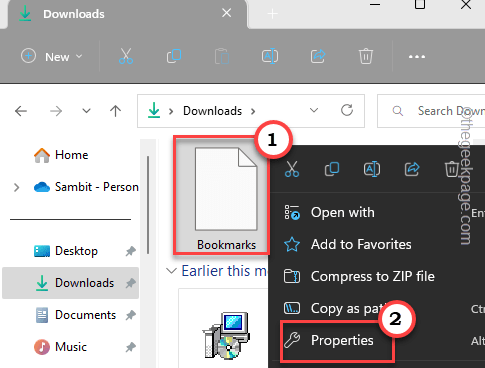Expand the Sambit - Personal OneDrive node

point(16,187)
